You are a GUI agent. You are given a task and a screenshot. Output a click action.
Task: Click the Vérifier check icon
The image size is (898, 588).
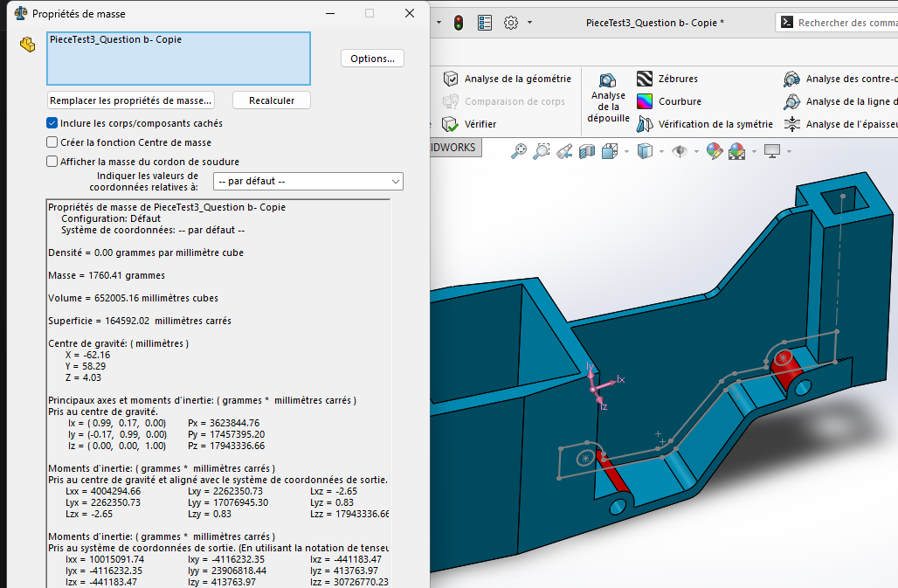(451, 124)
